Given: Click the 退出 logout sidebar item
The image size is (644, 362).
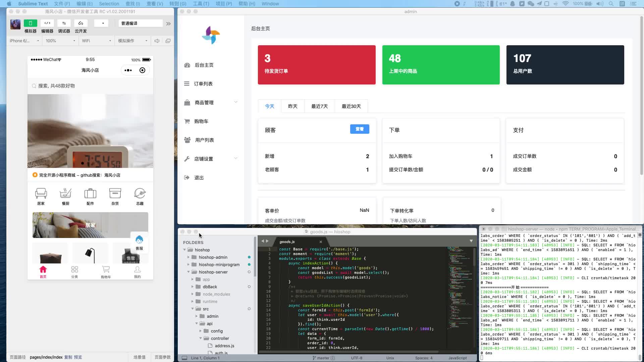Looking at the screenshot, I should 199,178.
